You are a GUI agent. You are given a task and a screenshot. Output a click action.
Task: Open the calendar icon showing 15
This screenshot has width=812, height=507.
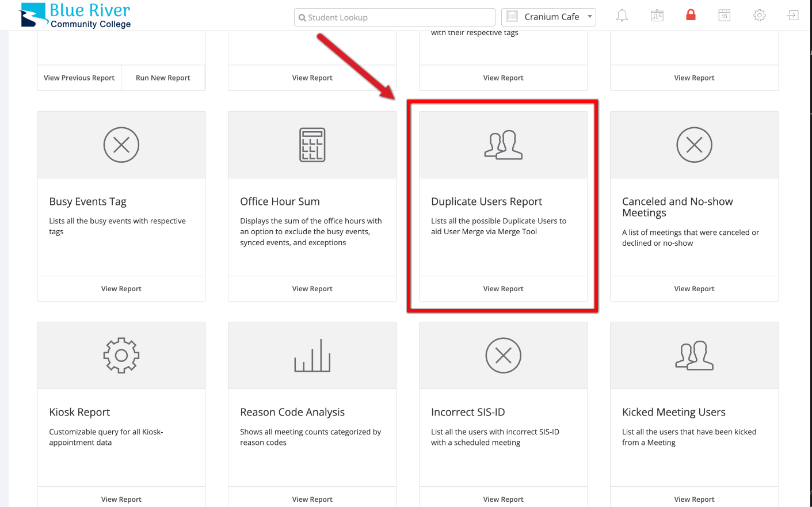(x=724, y=16)
